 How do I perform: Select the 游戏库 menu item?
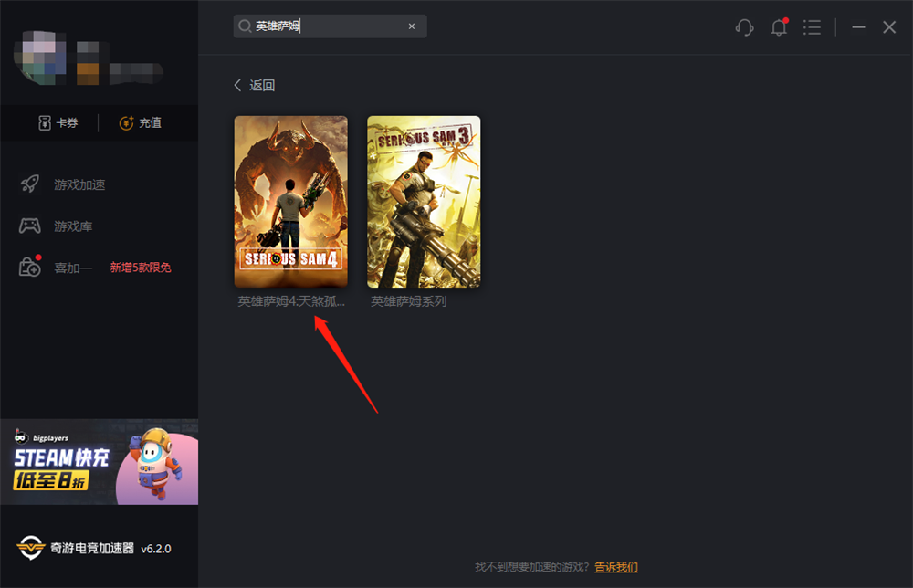click(73, 226)
